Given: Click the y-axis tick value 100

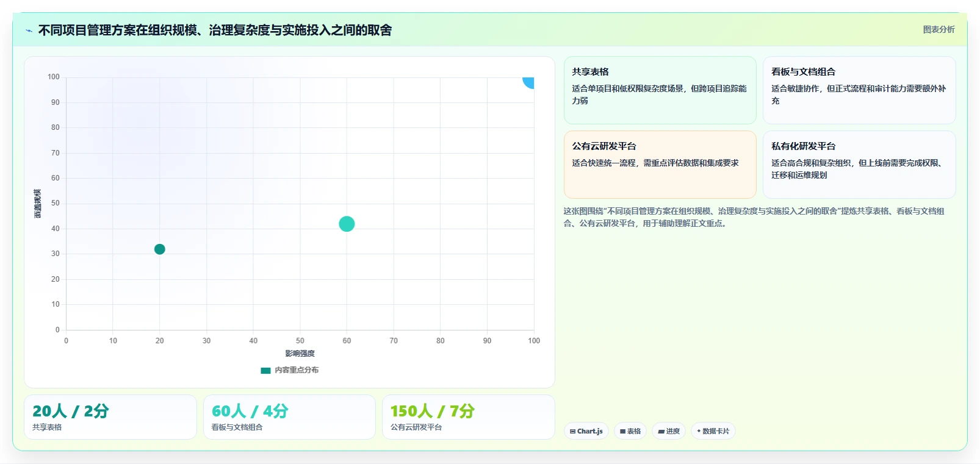Looking at the screenshot, I should [54, 77].
